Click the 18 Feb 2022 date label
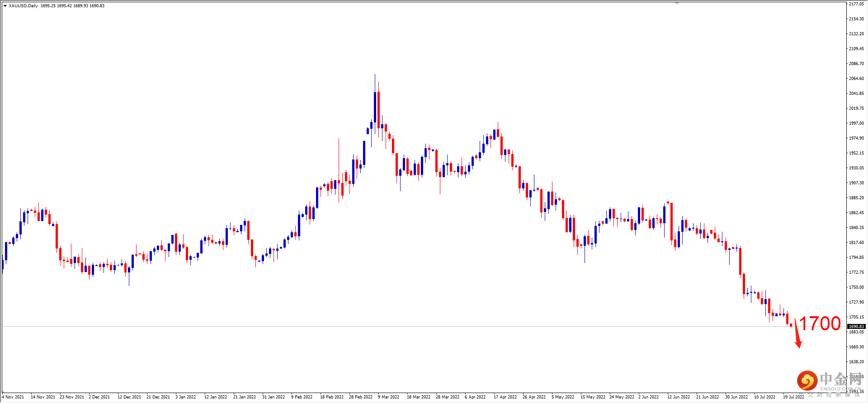This screenshot has height=403, width=868. pos(332,397)
